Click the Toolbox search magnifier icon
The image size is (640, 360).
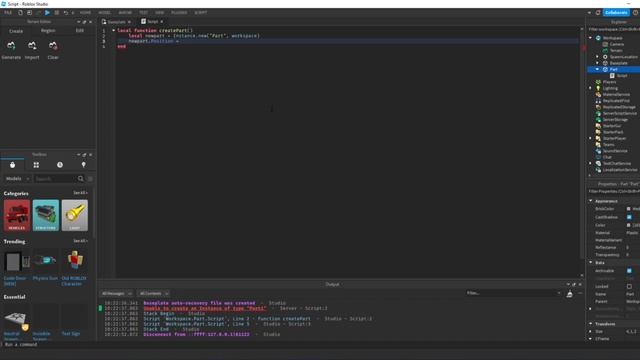point(80,179)
